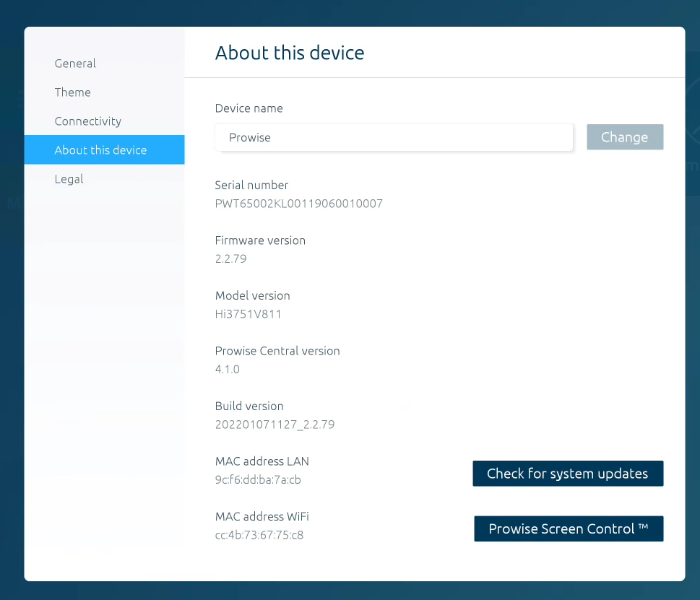Select the About this device menu item

(105, 150)
